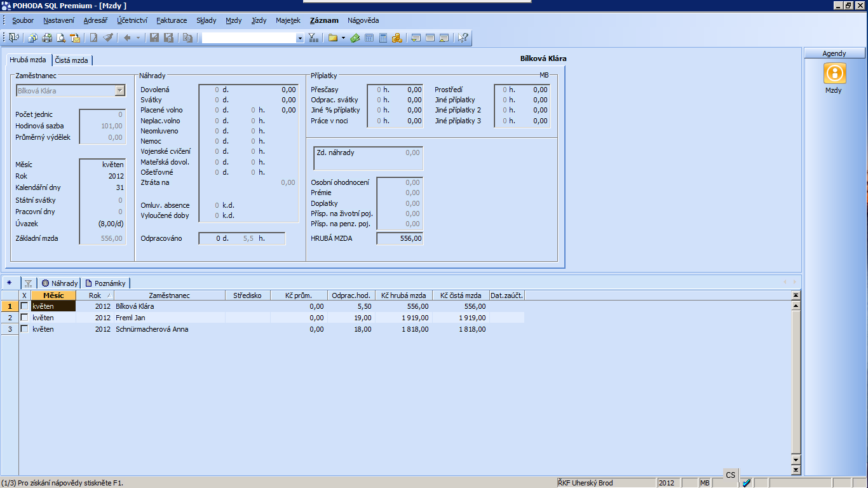Viewport: 868px width, 488px height.
Task: Click the copy record toolbar icon
Action: [x=187, y=38]
